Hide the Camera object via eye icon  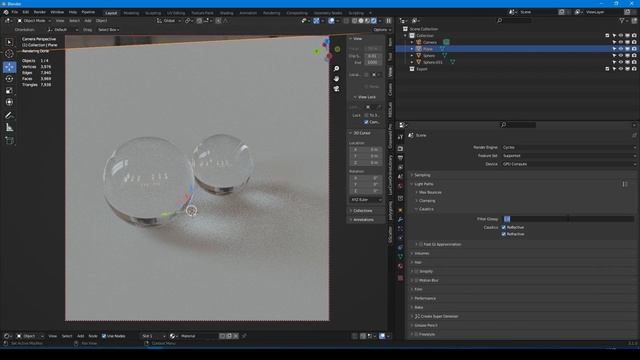pyautogui.click(x=621, y=42)
